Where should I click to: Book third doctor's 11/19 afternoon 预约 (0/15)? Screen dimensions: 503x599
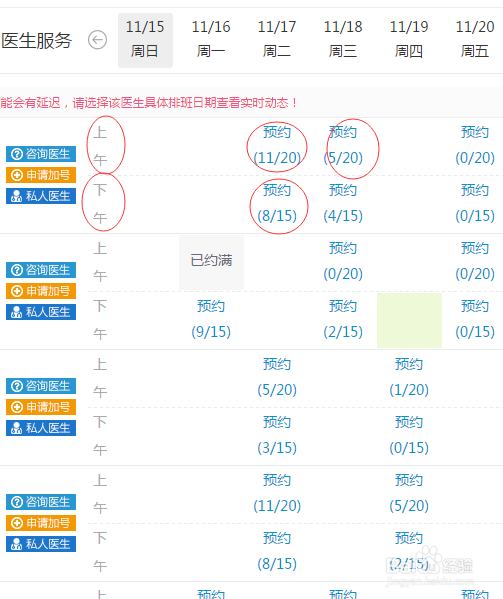click(409, 435)
